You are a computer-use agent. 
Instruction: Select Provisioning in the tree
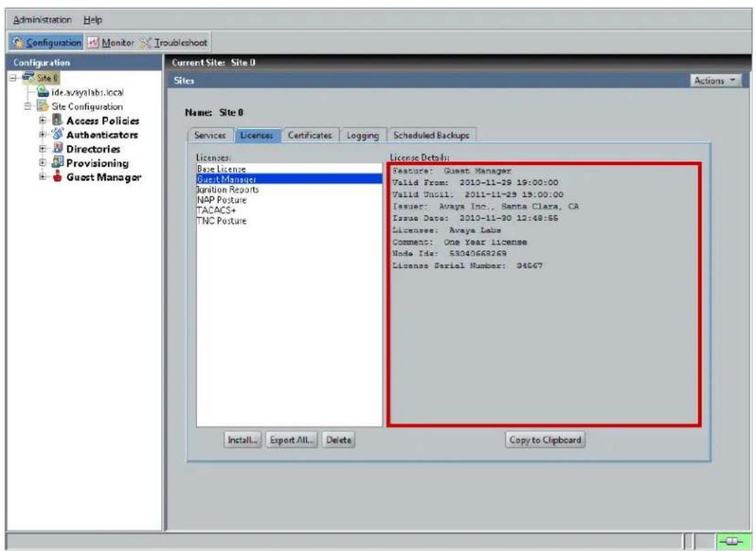97,163
